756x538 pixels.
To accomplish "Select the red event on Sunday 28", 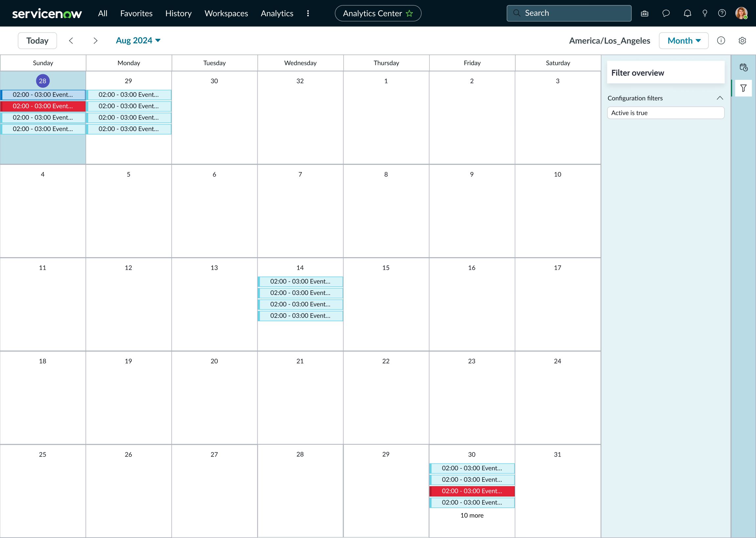I will point(43,106).
